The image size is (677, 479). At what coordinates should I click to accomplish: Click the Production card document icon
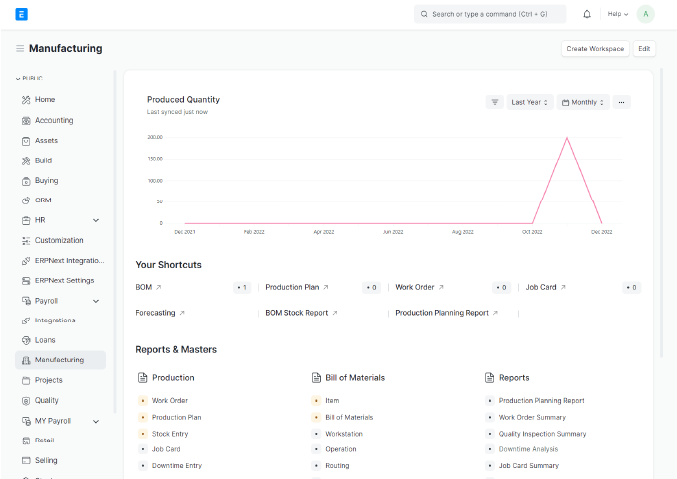(142, 378)
